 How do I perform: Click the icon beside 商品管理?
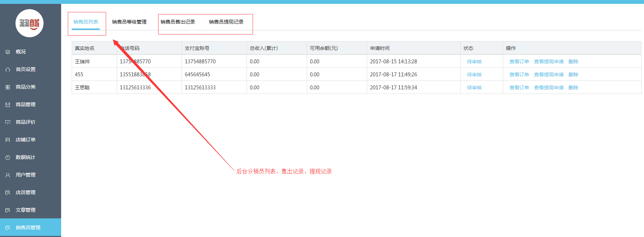pyautogui.click(x=8, y=104)
